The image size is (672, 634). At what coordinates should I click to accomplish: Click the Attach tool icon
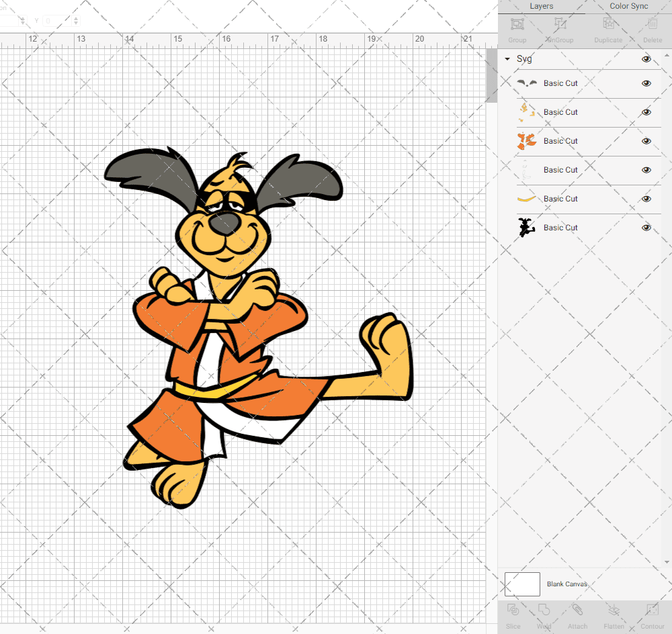click(577, 610)
